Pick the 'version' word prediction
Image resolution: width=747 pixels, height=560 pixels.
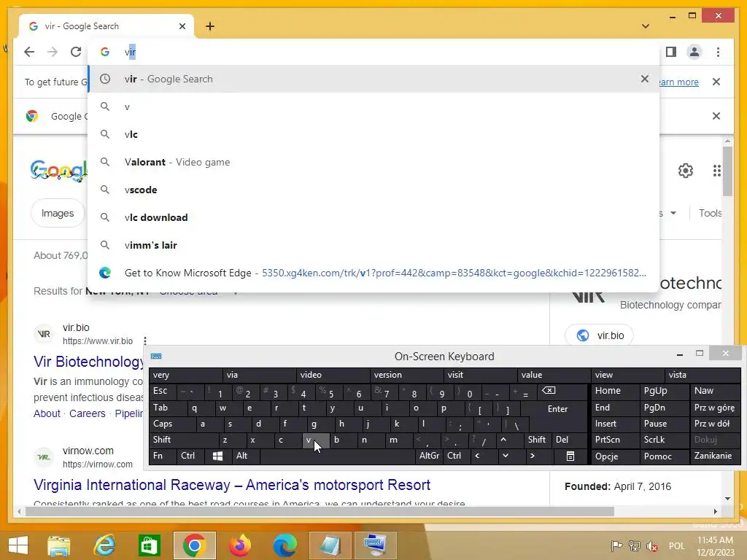(x=407, y=375)
